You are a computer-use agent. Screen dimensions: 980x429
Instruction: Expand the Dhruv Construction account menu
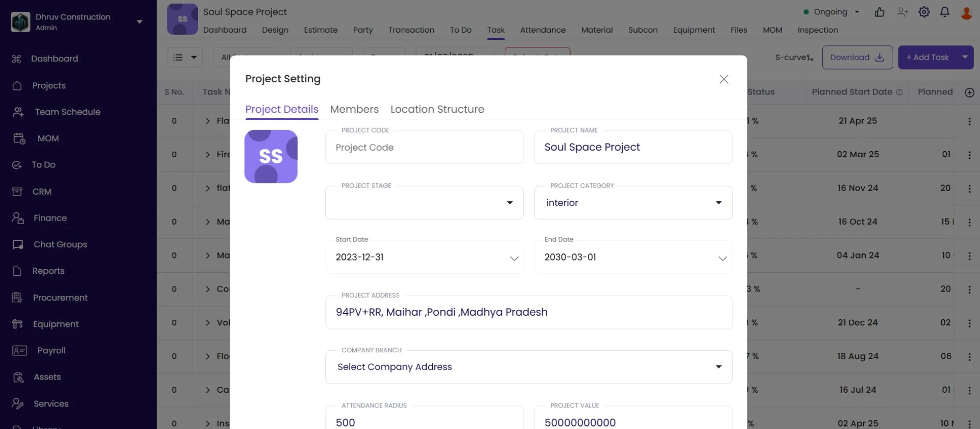139,21
